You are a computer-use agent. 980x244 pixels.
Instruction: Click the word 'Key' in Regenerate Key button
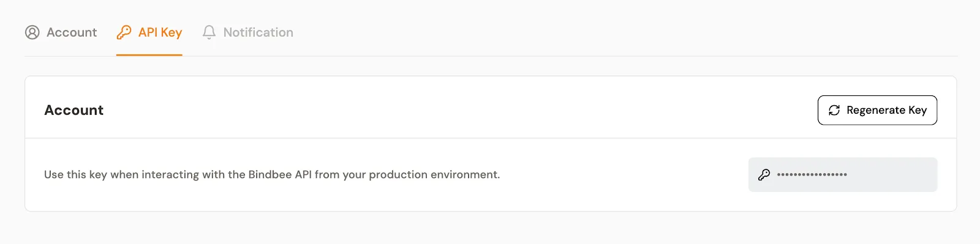click(918, 110)
